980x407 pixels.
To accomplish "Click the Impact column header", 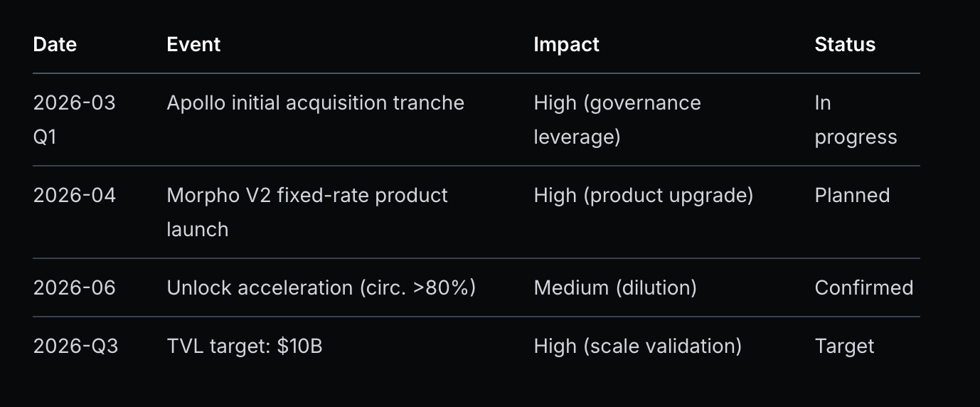I will 566,44.
